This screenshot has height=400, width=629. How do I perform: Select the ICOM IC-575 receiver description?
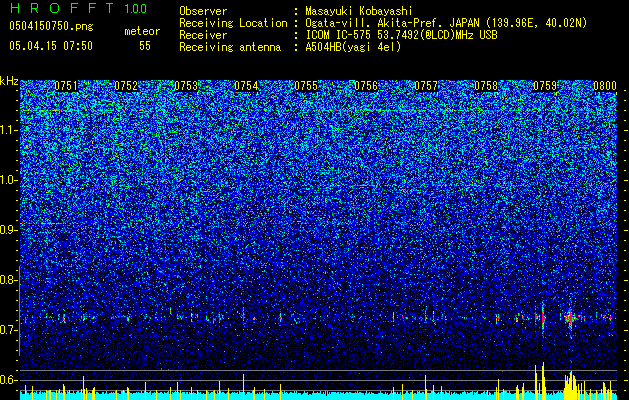401,35
